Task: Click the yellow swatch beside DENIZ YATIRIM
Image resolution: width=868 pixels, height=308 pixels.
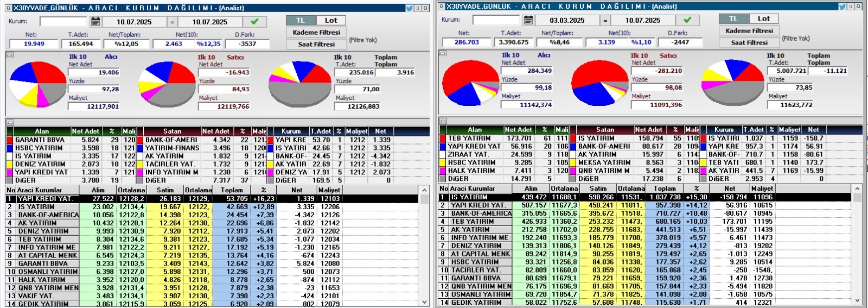Action: [10, 164]
